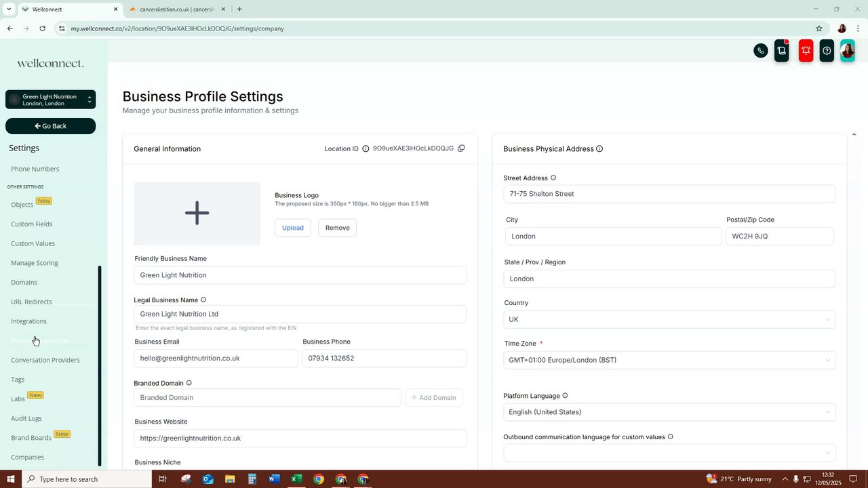Click info icon beside Legal Business Name

click(203, 300)
